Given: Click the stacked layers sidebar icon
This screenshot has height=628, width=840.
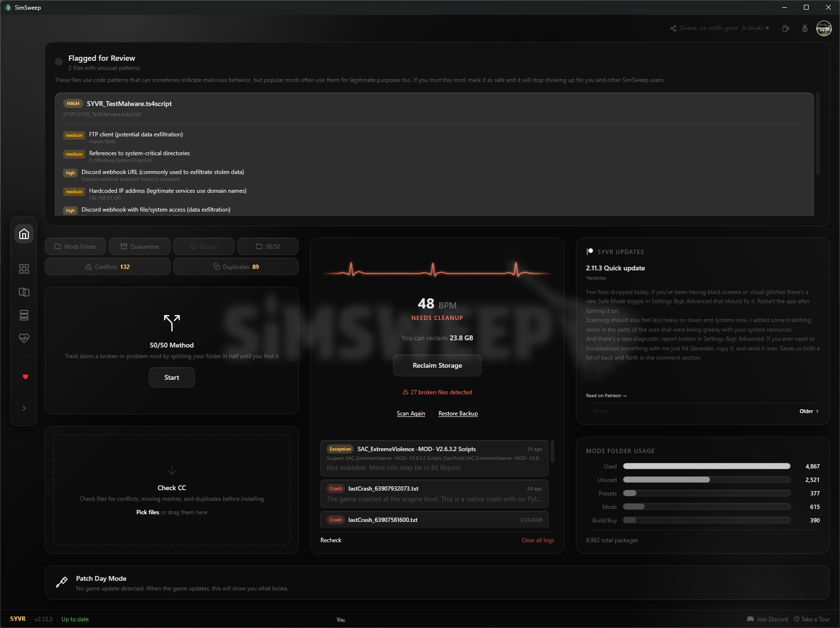Looking at the screenshot, I should 24,315.
